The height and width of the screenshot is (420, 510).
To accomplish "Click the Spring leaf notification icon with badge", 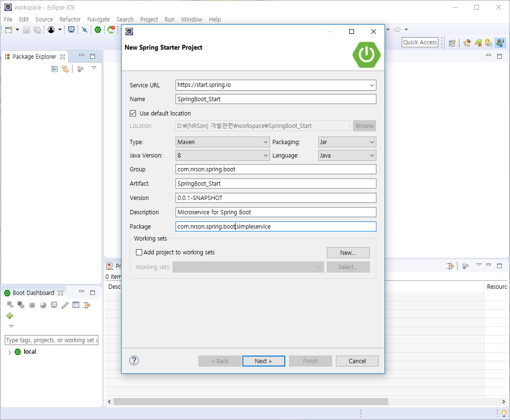I will click(111, 30).
